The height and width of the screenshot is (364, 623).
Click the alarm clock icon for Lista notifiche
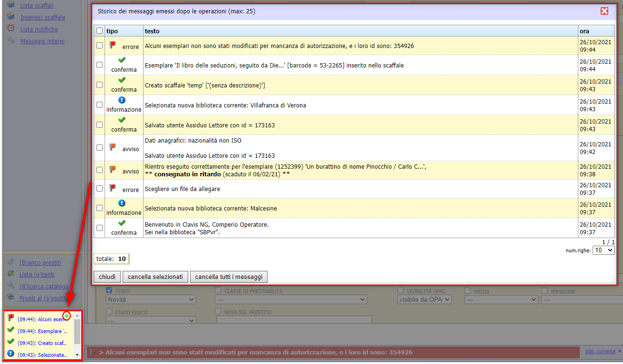point(11,29)
